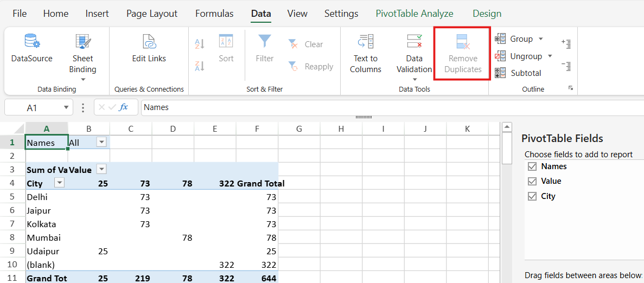Open Outline dialog launcher

pyautogui.click(x=570, y=88)
